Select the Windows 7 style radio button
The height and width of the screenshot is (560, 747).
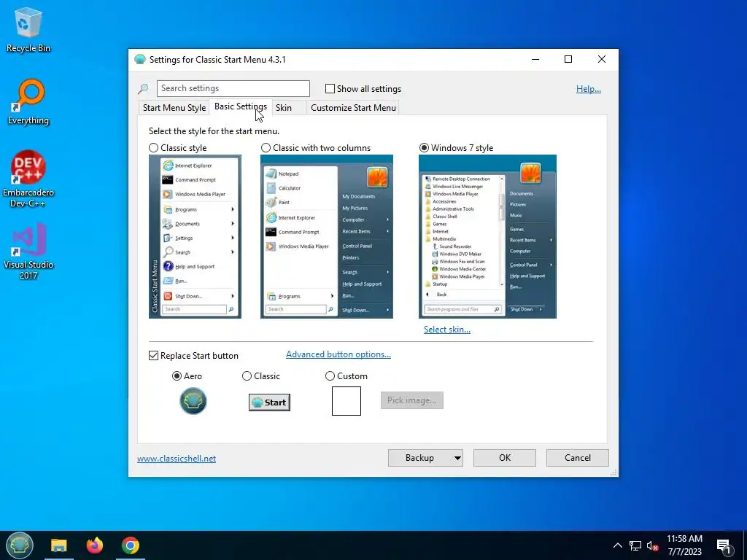pos(424,148)
